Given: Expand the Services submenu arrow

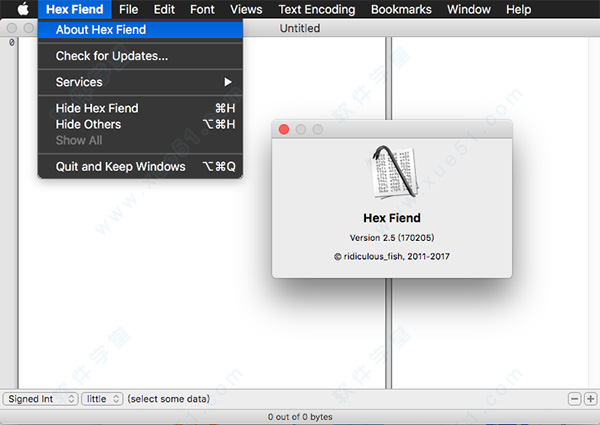Looking at the screenshot, I should 228,82.
